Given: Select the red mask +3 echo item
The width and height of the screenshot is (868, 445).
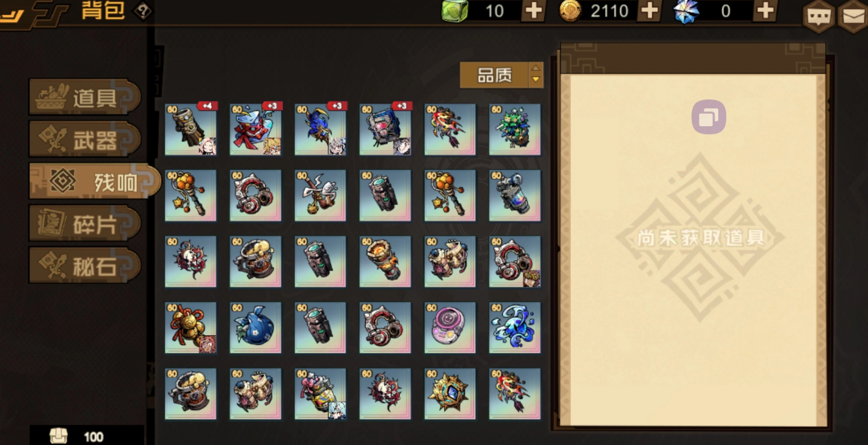Looking at the screenshot, I should pos(255,129).
